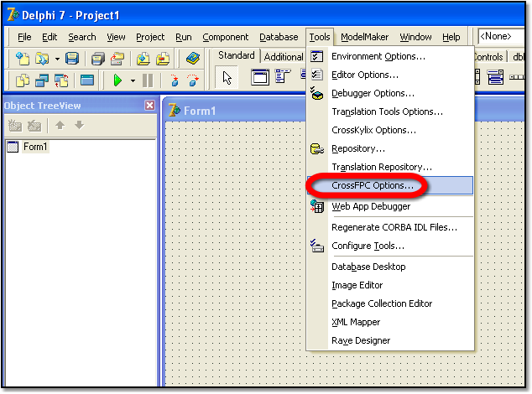Open the Edit menu
The image size is (532, 394).
pos(50,37)
